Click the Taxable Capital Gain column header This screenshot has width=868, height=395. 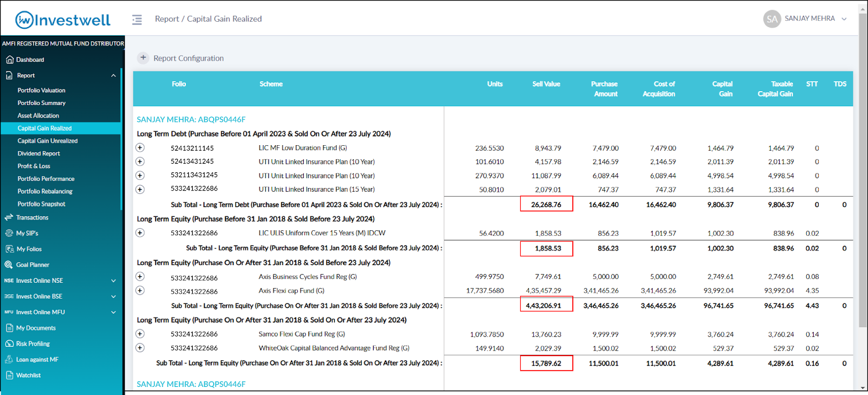pyautogui.click(x=775, y=89)
